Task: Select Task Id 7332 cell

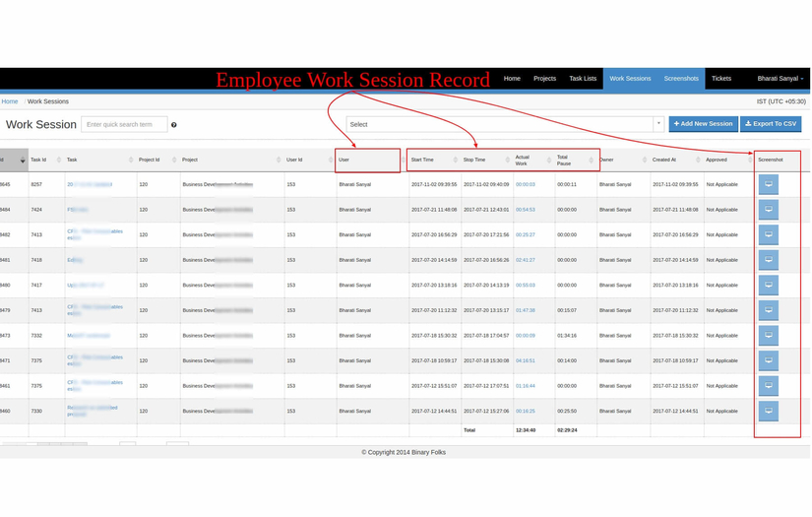Action: click(36, 336)
